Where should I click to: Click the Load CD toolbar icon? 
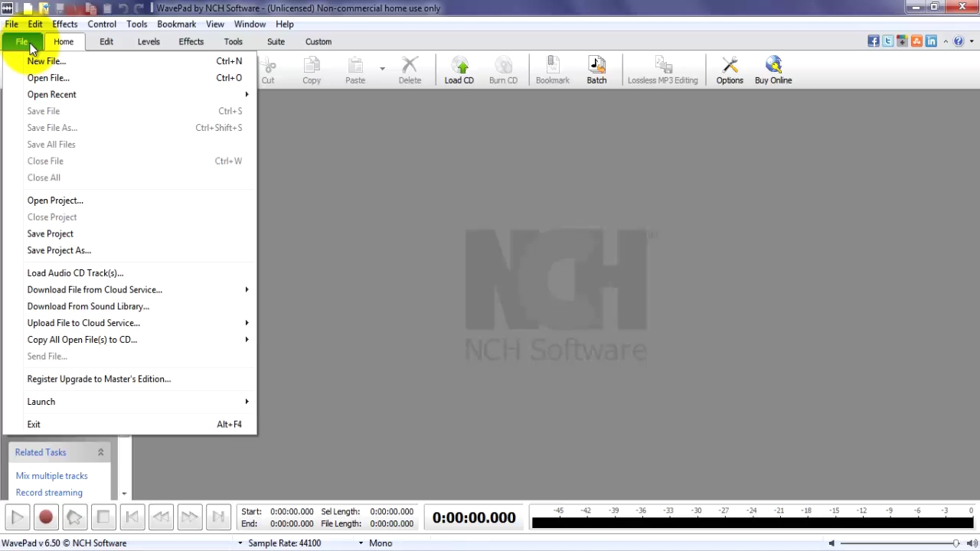tap(459, 70)
